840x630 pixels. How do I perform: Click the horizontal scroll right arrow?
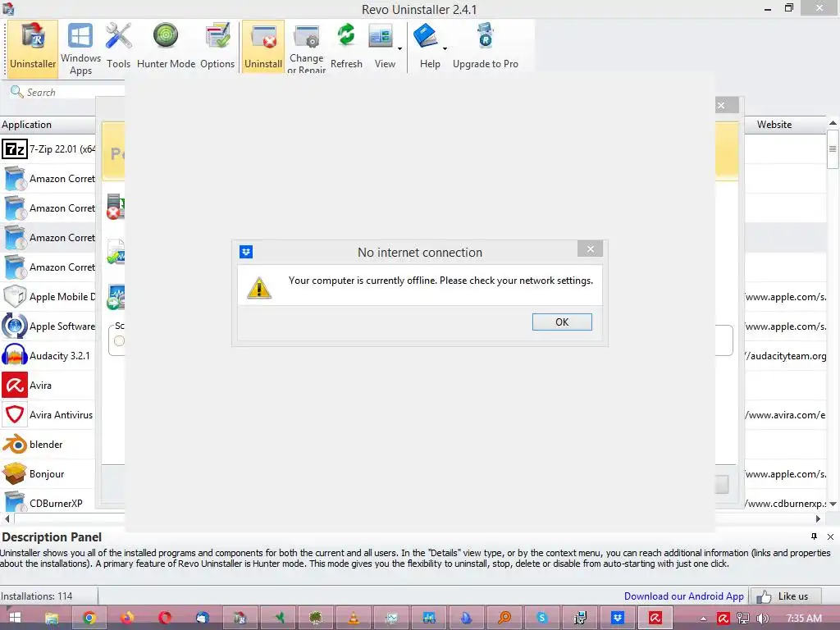pos(818,518)
